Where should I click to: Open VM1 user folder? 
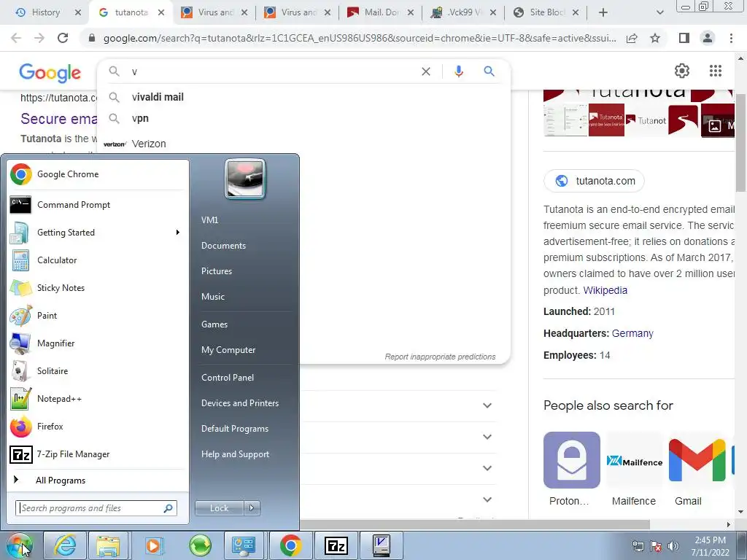[x=209, y=220]
